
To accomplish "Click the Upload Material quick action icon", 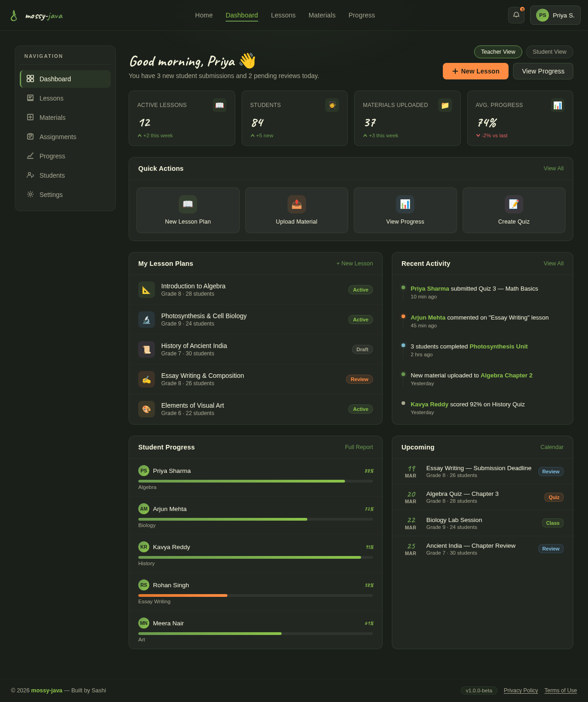I will 296,204.
